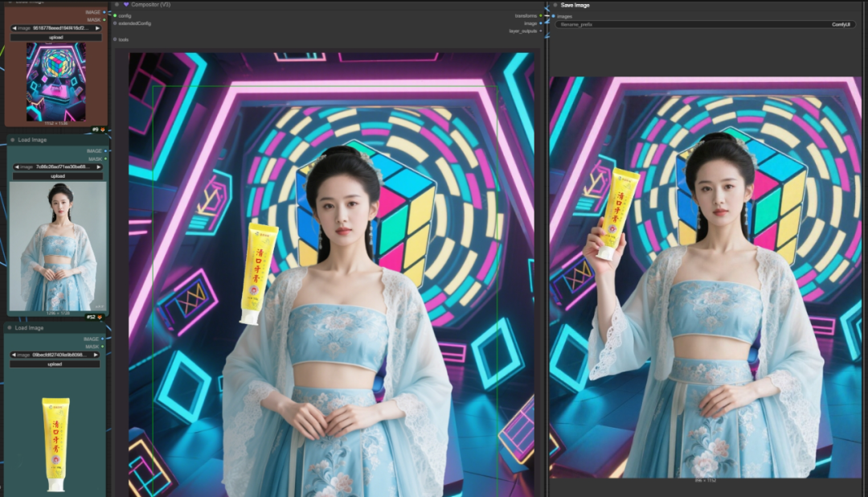Click the extendedConfig input socket on Compositor
The width and height of the screenshot is (868, 497).
pyautogui.click(x=115, y=23)
